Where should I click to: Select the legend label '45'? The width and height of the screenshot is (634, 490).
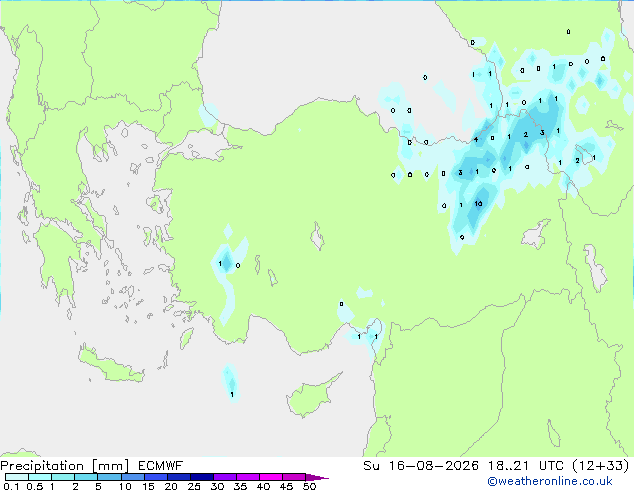(286, 486)
